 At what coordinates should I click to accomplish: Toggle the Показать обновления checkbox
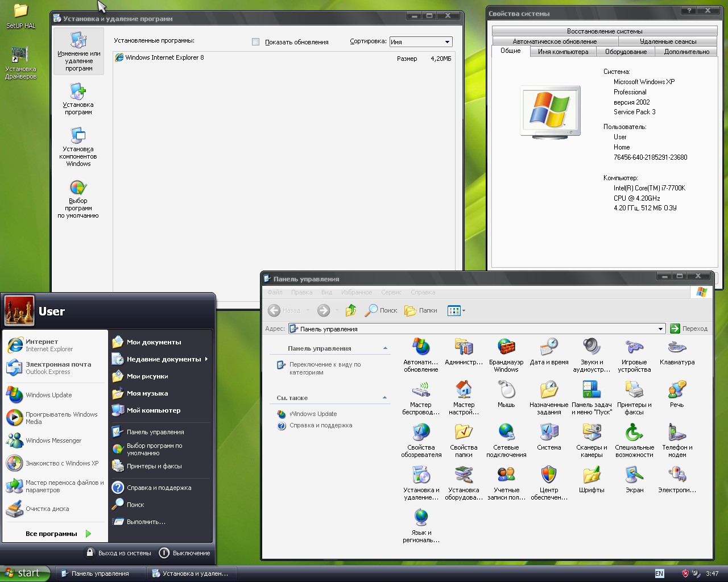[255, 41]
